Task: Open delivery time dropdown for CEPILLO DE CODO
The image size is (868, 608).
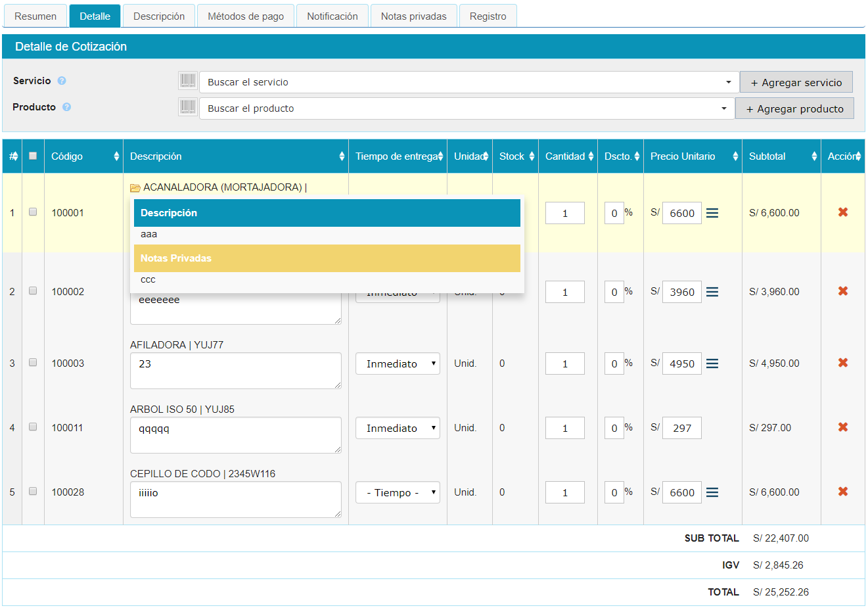Action: 398,493
